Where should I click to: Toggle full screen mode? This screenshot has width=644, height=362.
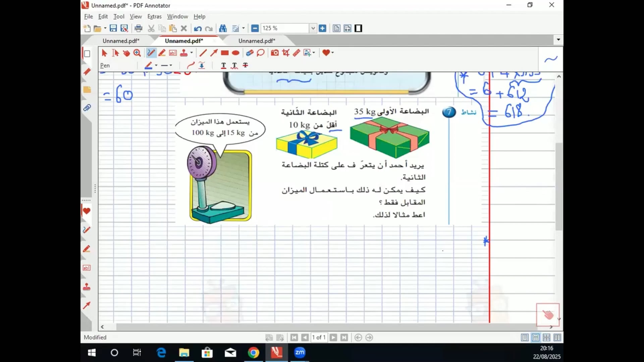358,28
